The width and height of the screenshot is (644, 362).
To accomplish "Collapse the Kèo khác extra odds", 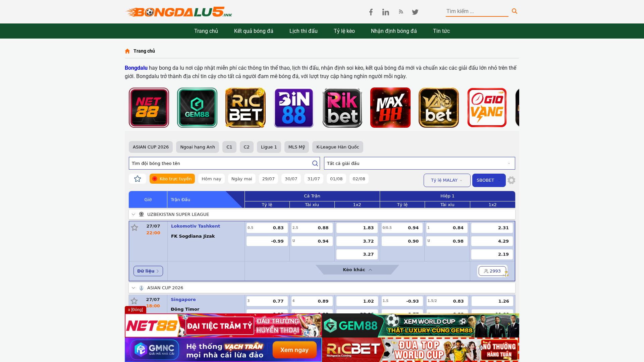I will click(357, 270).
